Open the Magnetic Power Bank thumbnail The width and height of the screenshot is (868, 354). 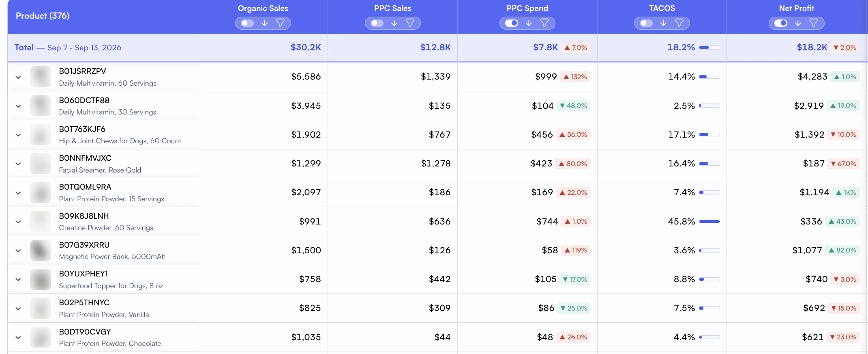(41, 250)
